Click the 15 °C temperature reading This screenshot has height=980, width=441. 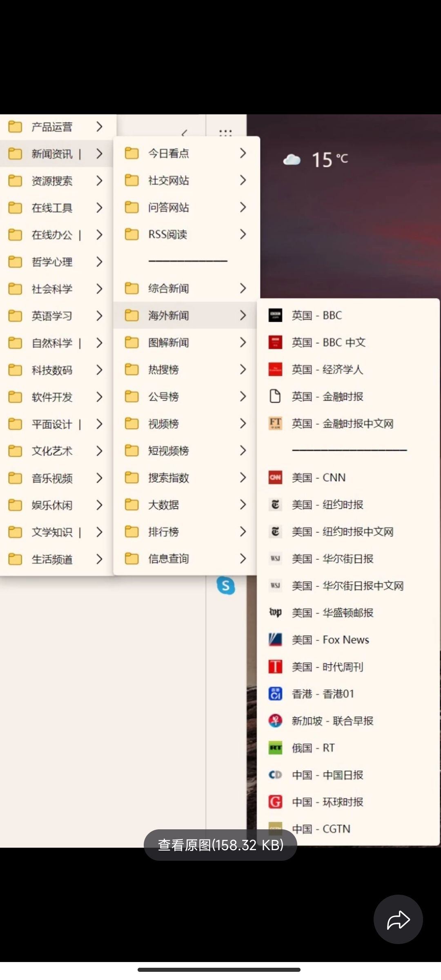[330, 160]
